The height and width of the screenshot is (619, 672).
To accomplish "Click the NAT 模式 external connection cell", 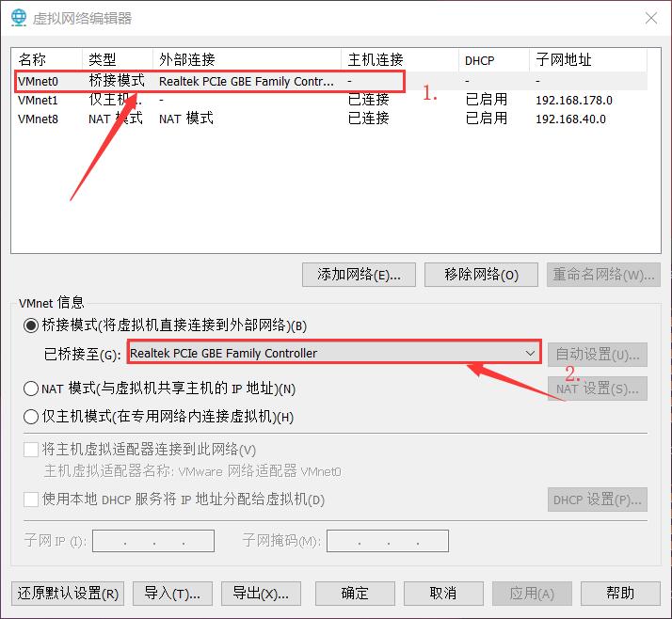I will pyautogui.click(x=186, y=119).
